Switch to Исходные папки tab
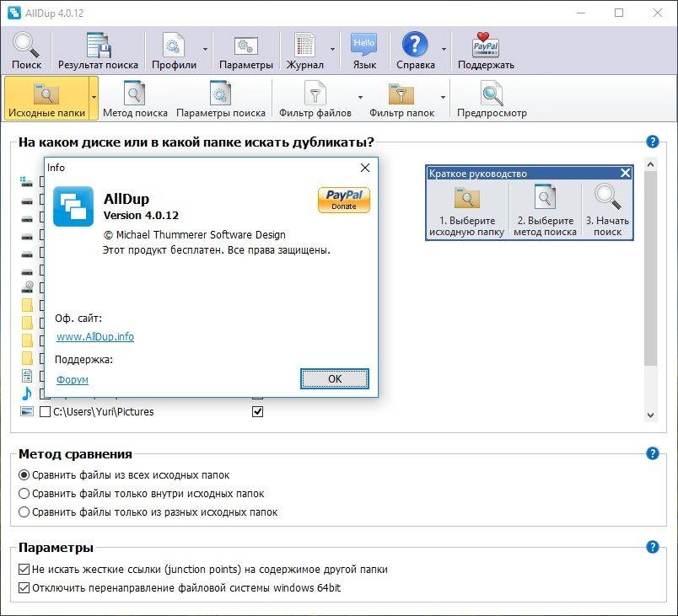 tap(46, 99)
